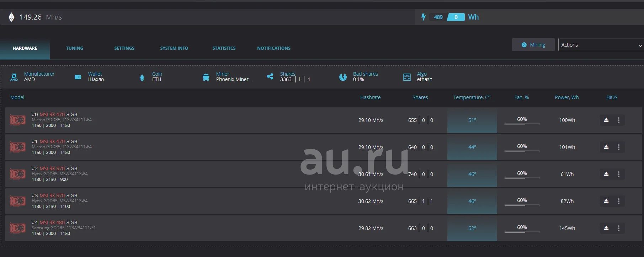Click the BIOS column header

[612, 97]
